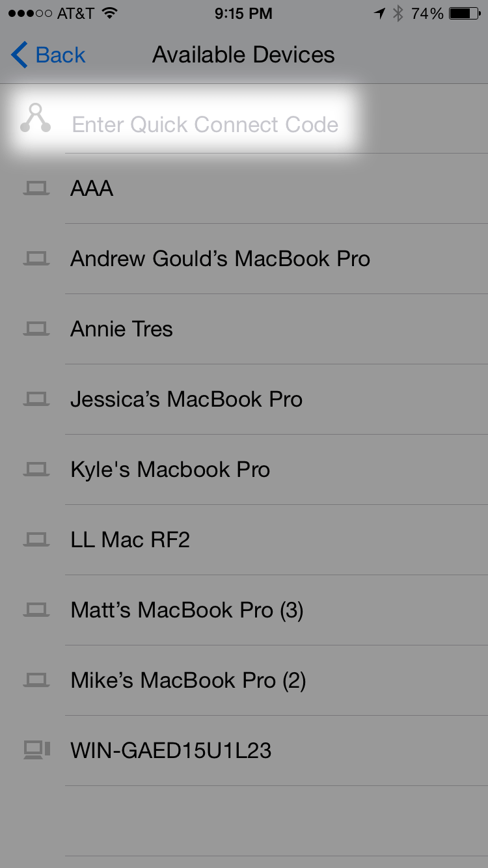Click laptop icon beside LL Mac RF2
Screen dimensions: 488x868
tap(36, 540)
